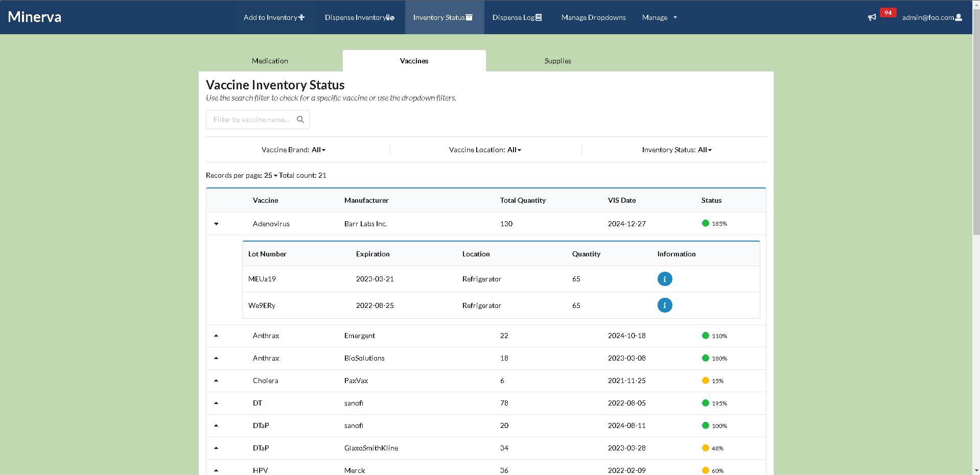Open Manage Dropdowns page
The height and width of the screenshot is (475, 980).
coord(593,17)
